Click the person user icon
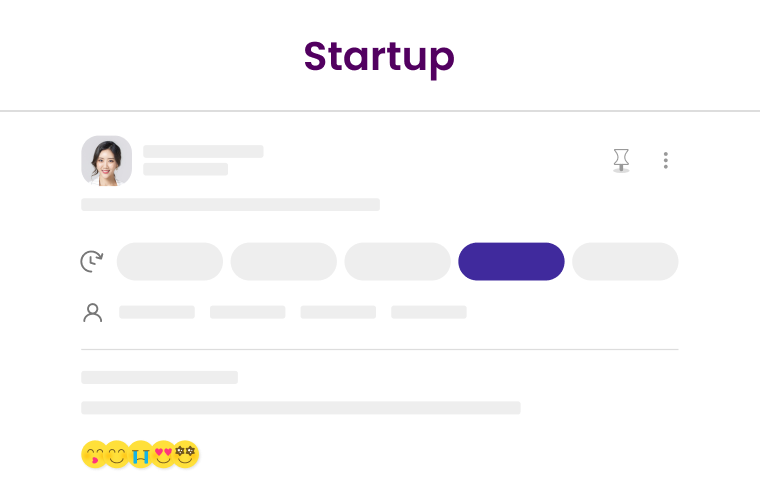Image resolution: width=760 pixels, height=492 pixels. pyautogui.click(x=92, y=312)
